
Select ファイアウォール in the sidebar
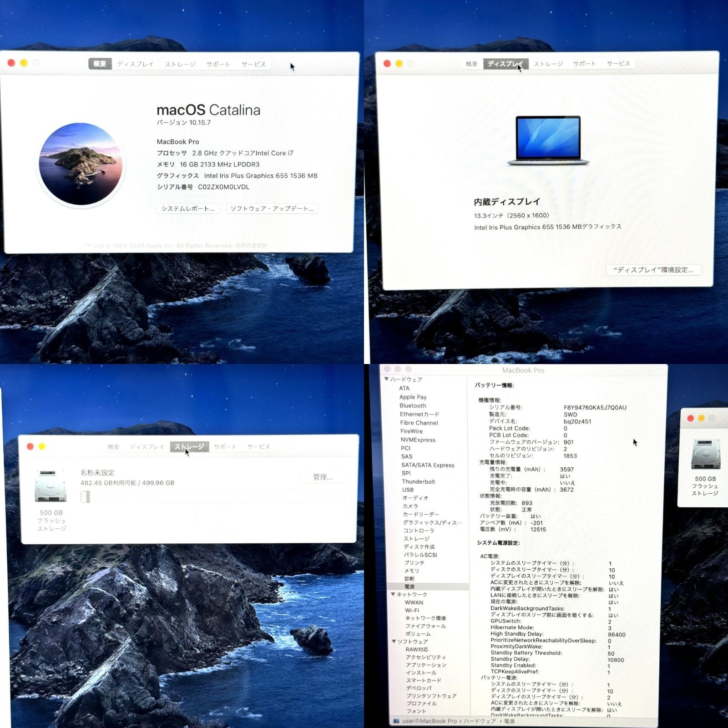[x=425, y=626]
